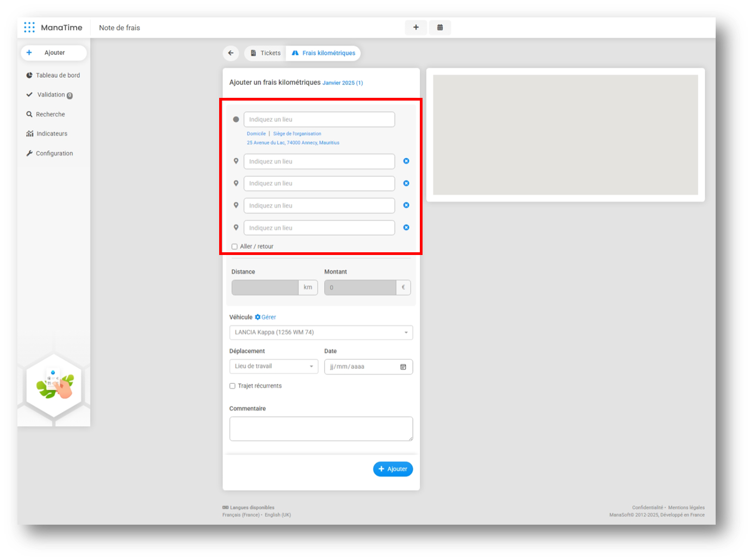751x560 pixels.
Task: Enable the Trajet récurrents checkbox
Action: (232, 386)
